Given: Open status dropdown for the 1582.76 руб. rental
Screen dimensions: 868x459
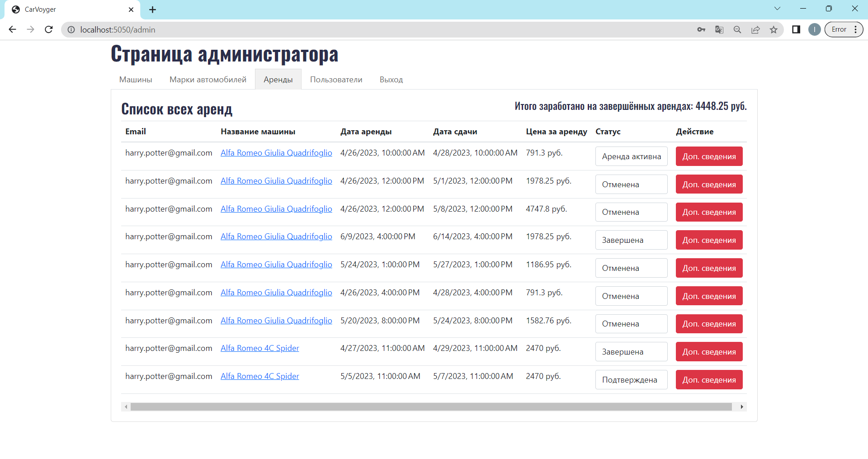Looking at the screenshot, I should [631, 324].
